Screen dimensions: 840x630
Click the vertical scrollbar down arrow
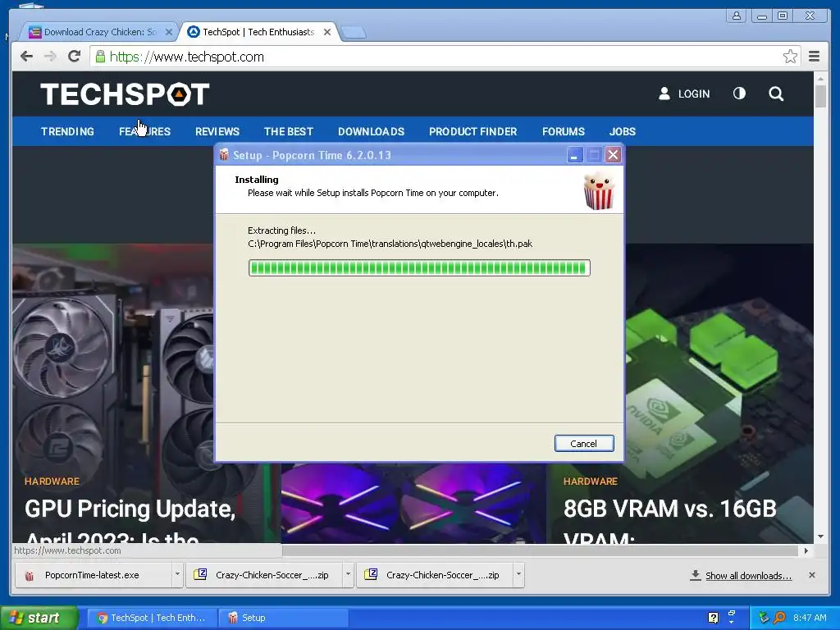click(x=820, y=536)
